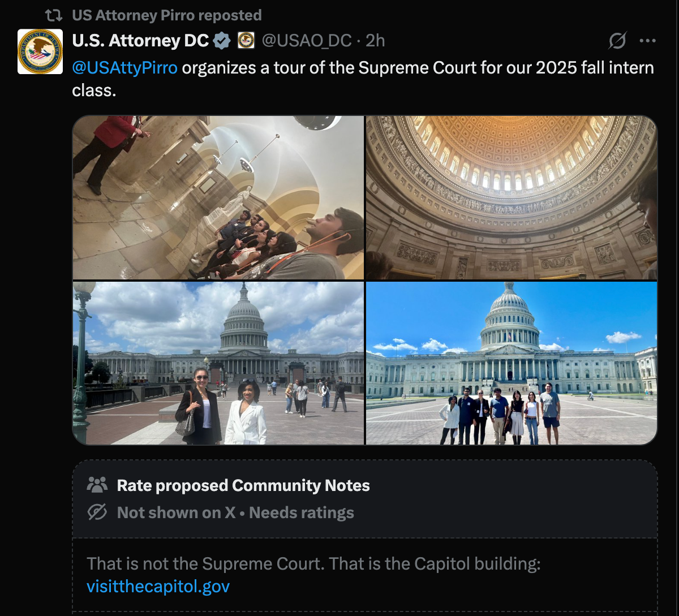Click US Attorney Pirro reposted label
Image resolution: width=679 pixels, height=616 pixels.
[x=166, y=15]
